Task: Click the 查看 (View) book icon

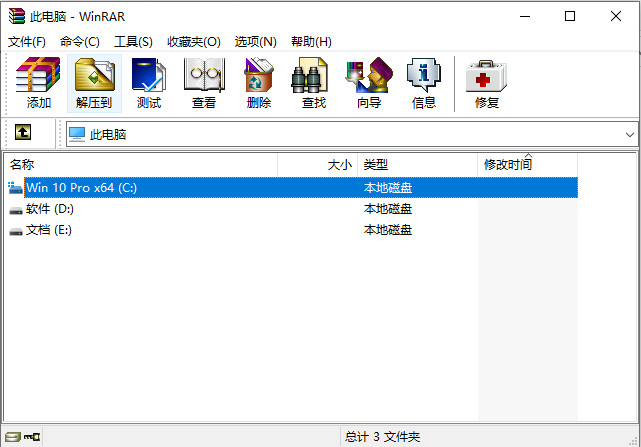Action: coord(204,75)
